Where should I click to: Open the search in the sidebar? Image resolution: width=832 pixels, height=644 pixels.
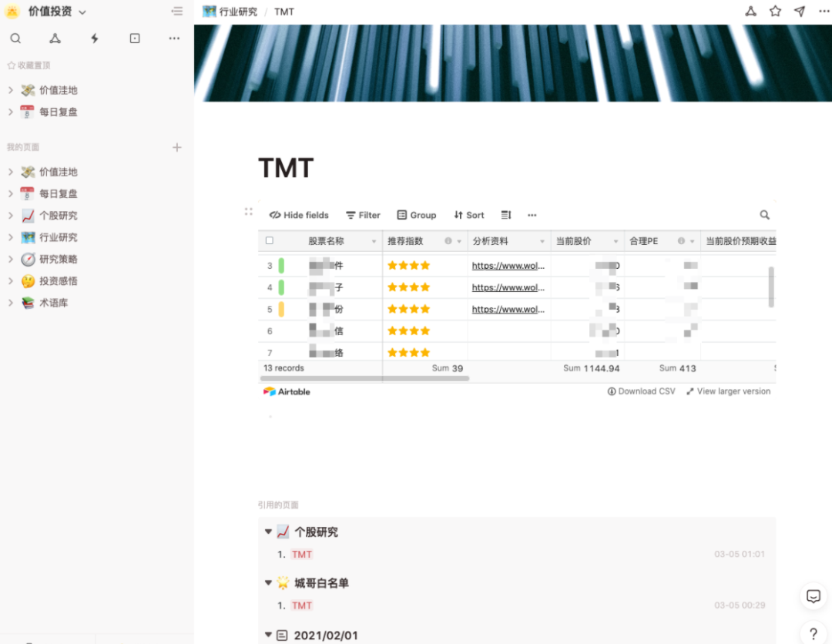click(16, 38)
